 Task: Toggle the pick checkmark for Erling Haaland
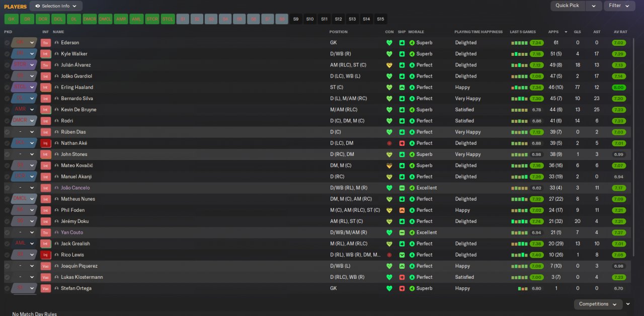point(7,88)
